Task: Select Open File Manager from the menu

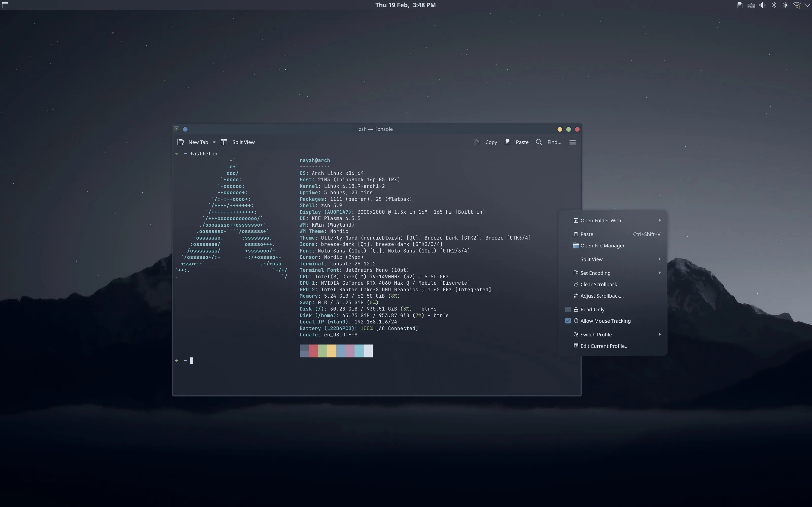Action: (603, 245)
